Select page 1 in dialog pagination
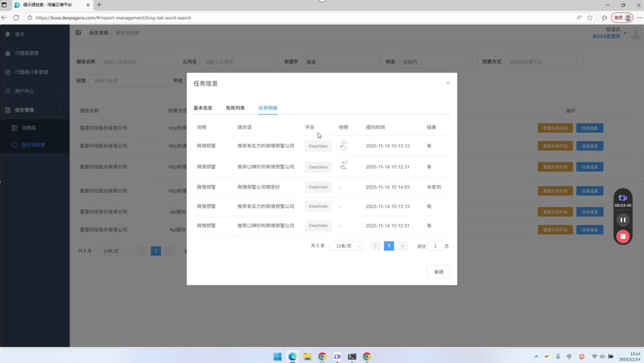This screenshot has width=644, height=363. tap(389, 246)
